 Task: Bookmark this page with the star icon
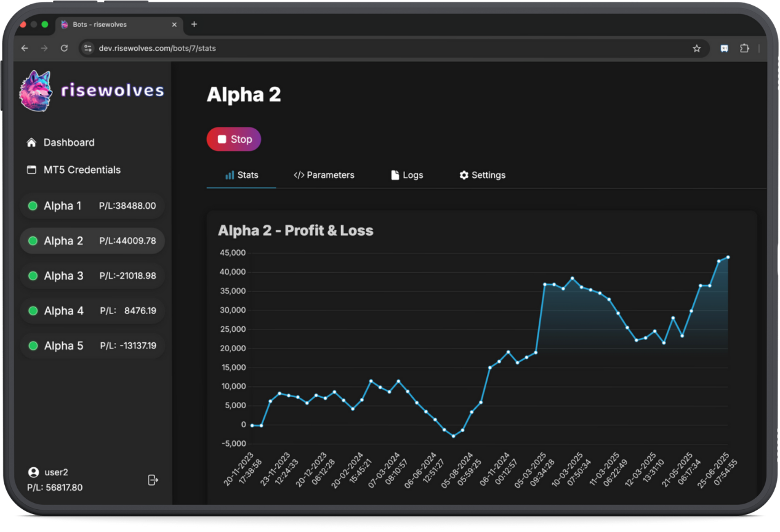click(x=696, y=49)
